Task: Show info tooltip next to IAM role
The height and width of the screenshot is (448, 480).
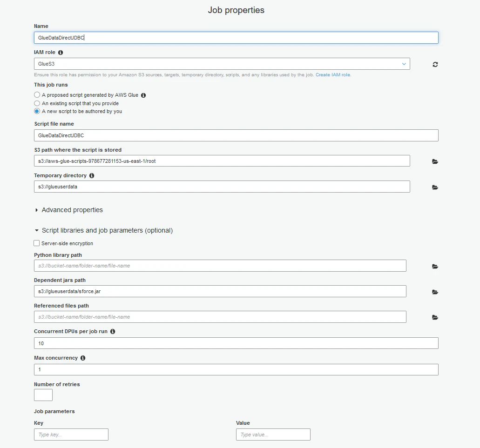Action: coord(61,53)
